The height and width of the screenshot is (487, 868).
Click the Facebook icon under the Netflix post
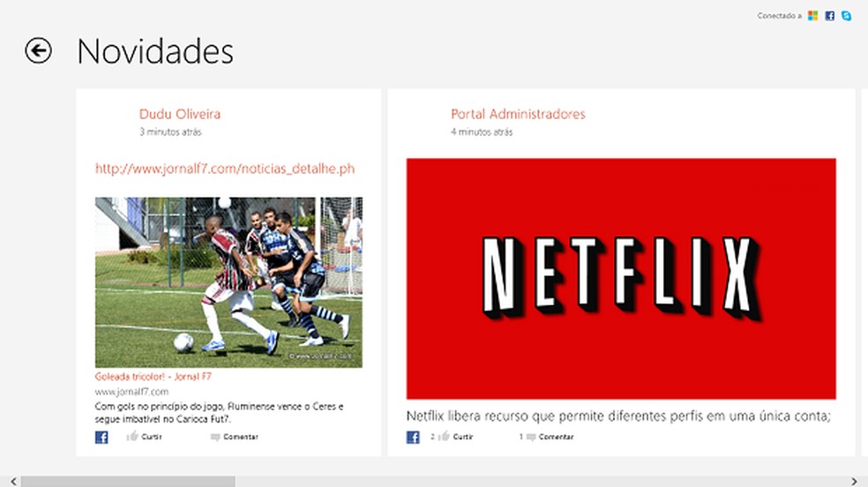[x=413, y=438]
